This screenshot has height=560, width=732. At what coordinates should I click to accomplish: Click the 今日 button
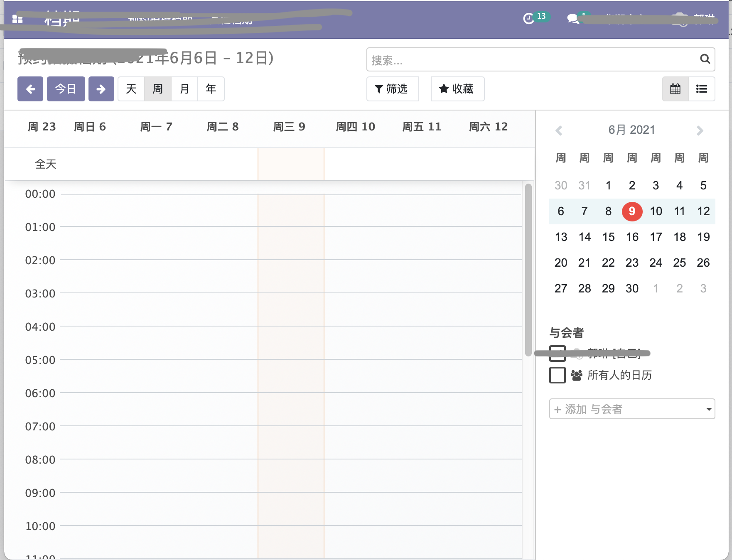point(66,89)
